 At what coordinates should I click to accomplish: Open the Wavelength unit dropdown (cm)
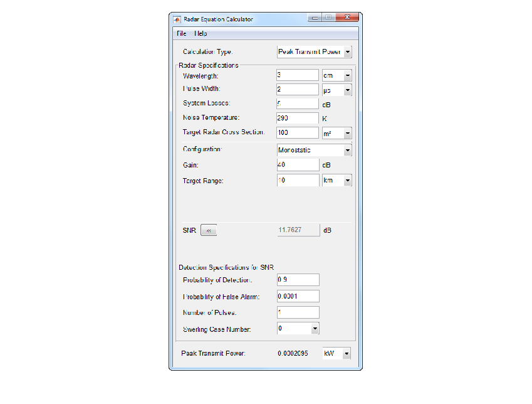337,75
